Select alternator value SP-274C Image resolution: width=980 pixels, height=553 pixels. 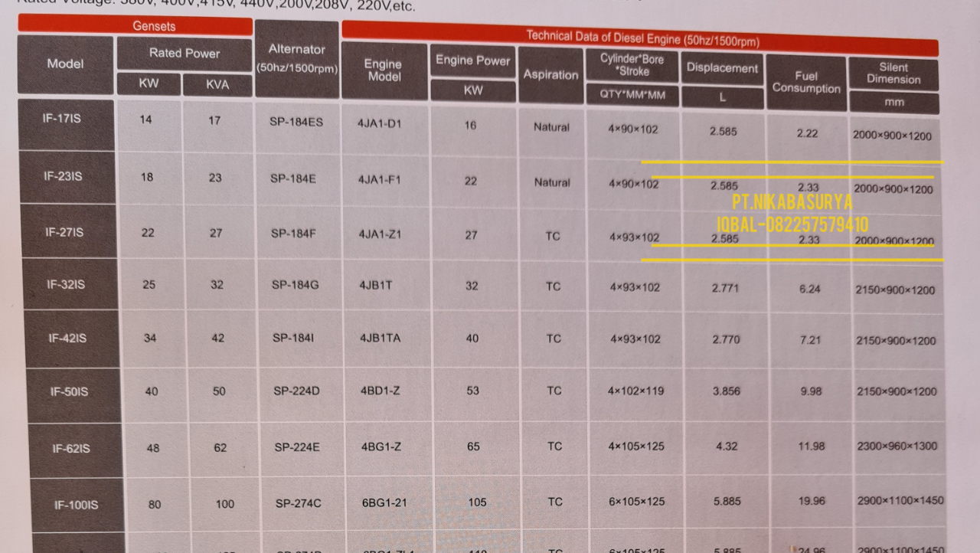point(299,504)
